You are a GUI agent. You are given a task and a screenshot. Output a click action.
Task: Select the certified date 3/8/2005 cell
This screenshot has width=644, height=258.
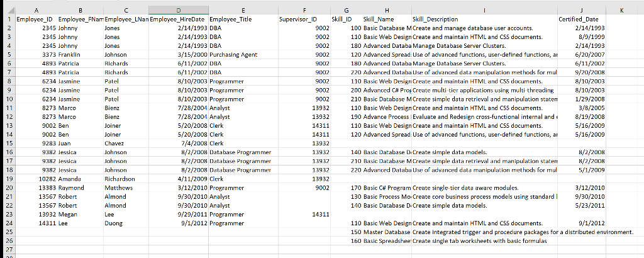click(x=582, y=108)
